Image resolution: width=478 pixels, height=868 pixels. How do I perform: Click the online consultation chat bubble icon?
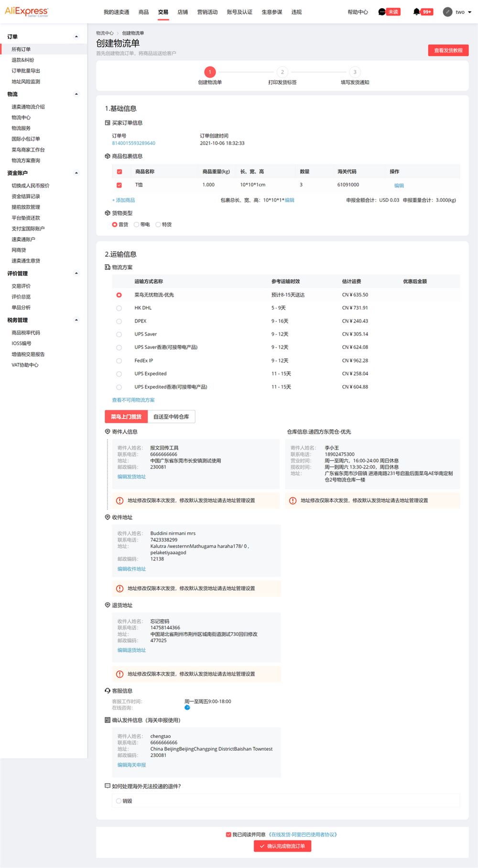(187, 707)
